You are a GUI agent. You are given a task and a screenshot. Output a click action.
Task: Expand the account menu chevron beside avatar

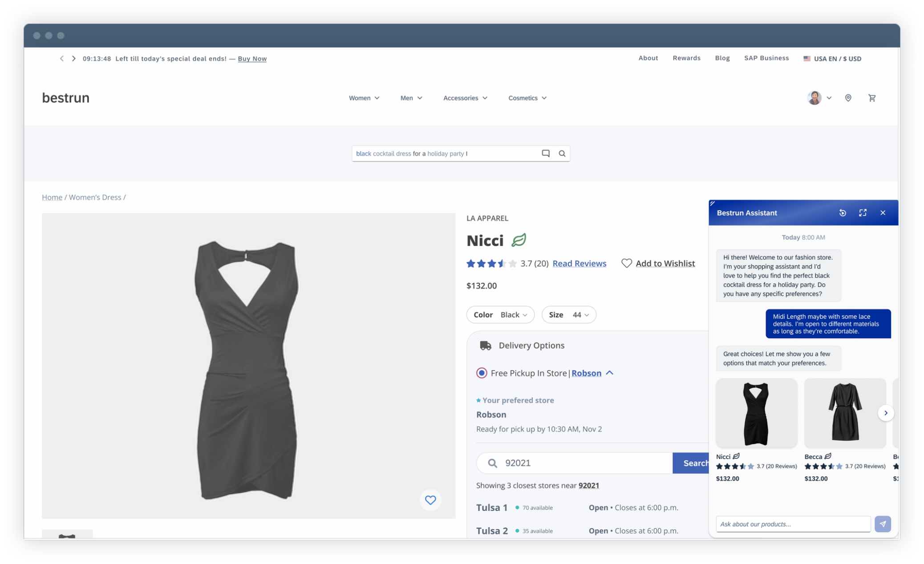(829, 98)
